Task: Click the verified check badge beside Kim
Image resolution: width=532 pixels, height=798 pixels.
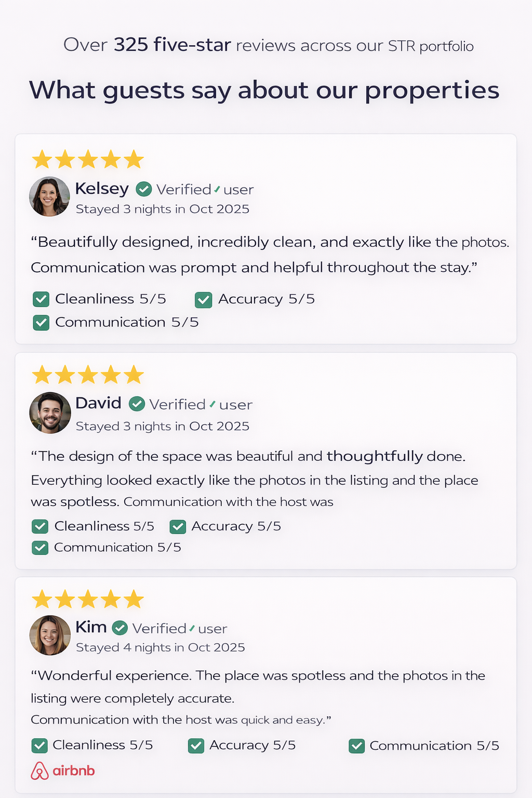Action: tap(120, 628)
